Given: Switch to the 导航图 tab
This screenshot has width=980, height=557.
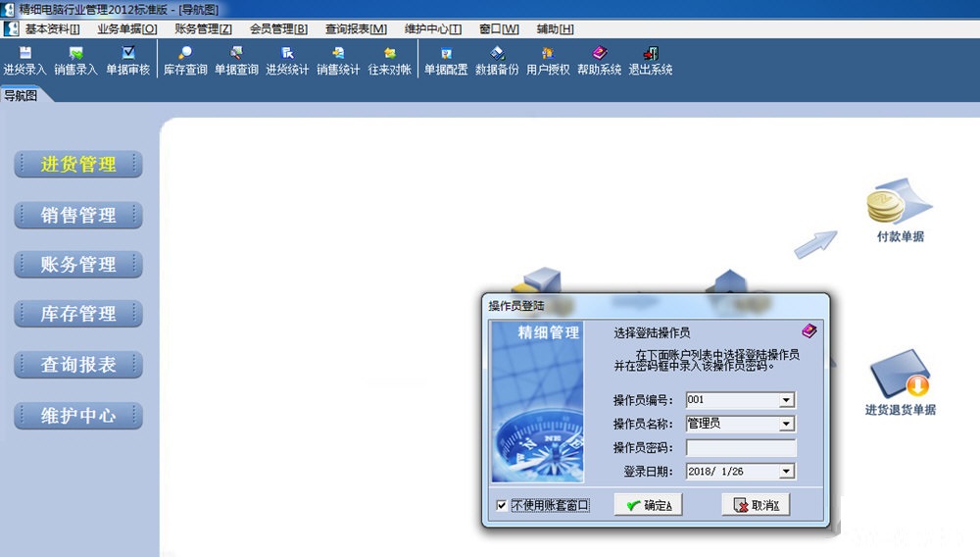Looking at the screenshot, I should pos(21,96).
